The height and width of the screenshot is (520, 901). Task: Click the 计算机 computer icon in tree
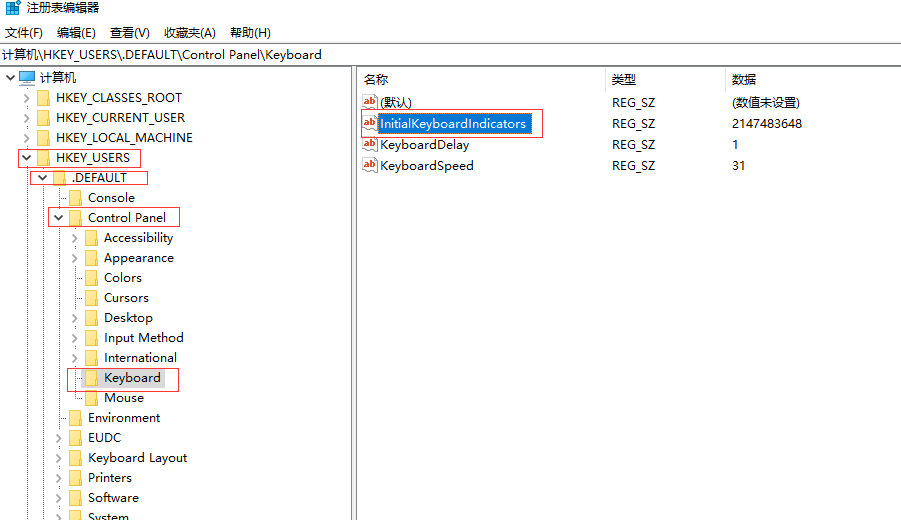[27, 78]
